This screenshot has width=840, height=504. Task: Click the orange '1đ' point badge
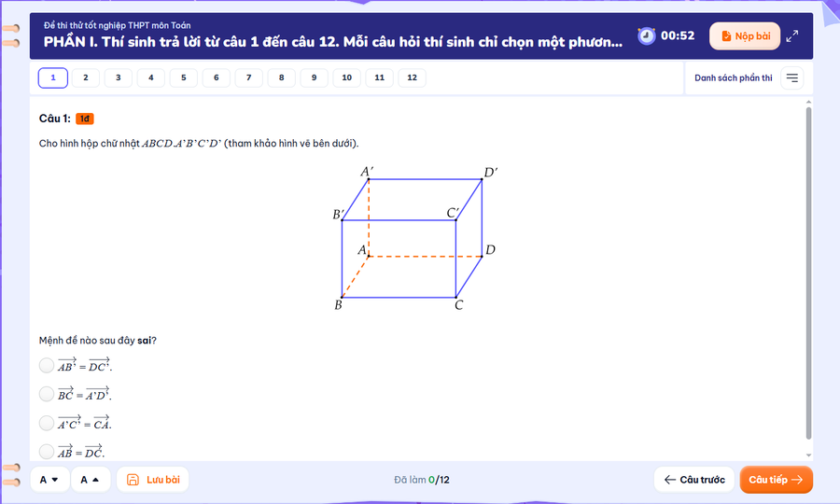coord(85,119)
